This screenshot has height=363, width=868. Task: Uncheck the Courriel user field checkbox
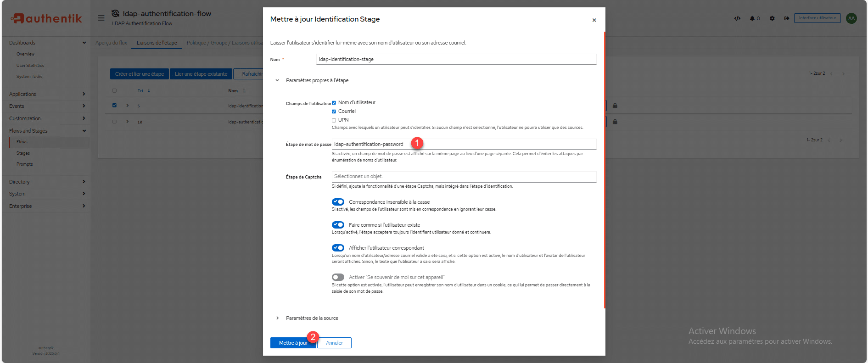point(334,112)
